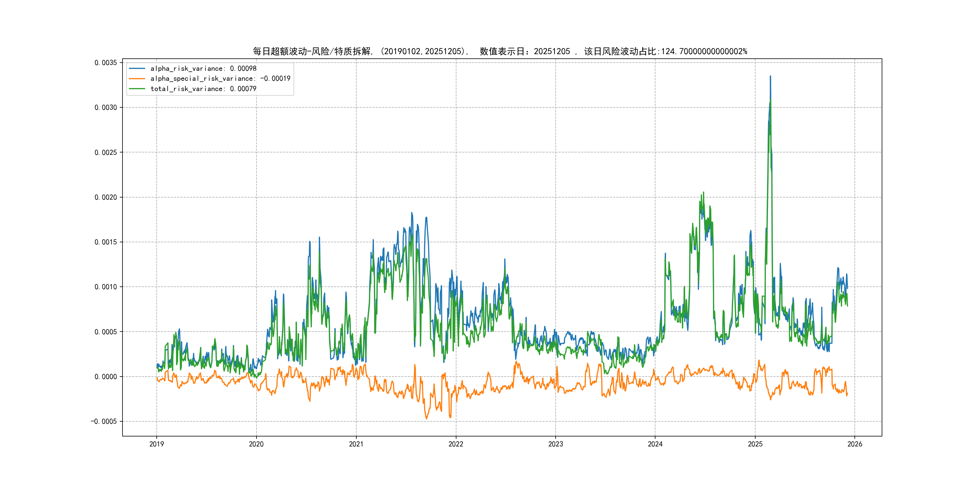The width and height of the screenshot is (980, 490).
Task: Click the 2021 x-axis tick label
Action: [x=356, y=444]
